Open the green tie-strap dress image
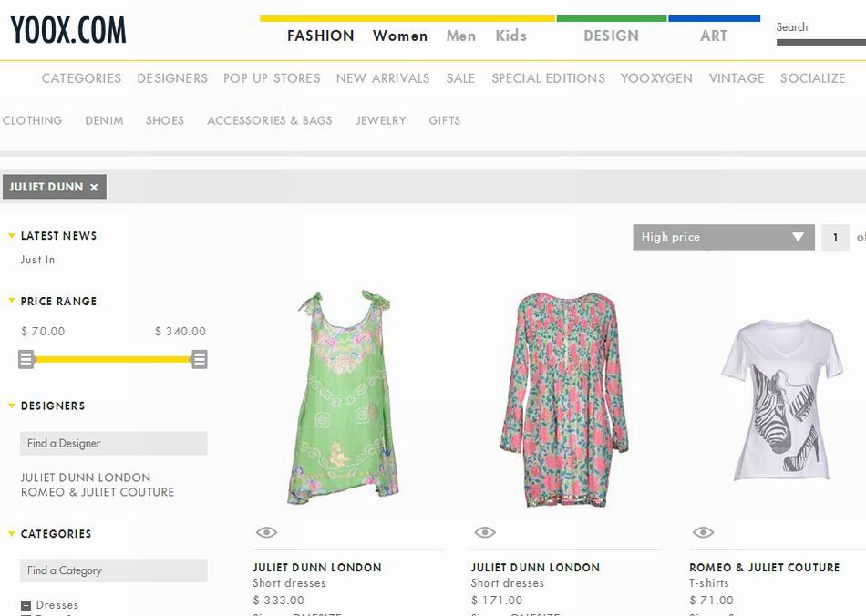This screenshot has height=616, width=866. [x=344, y=396]
